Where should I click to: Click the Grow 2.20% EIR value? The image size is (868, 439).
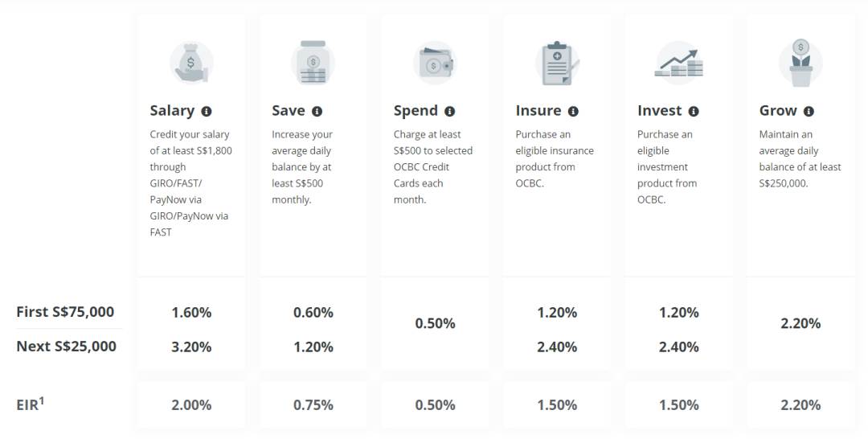pos(800,404)
